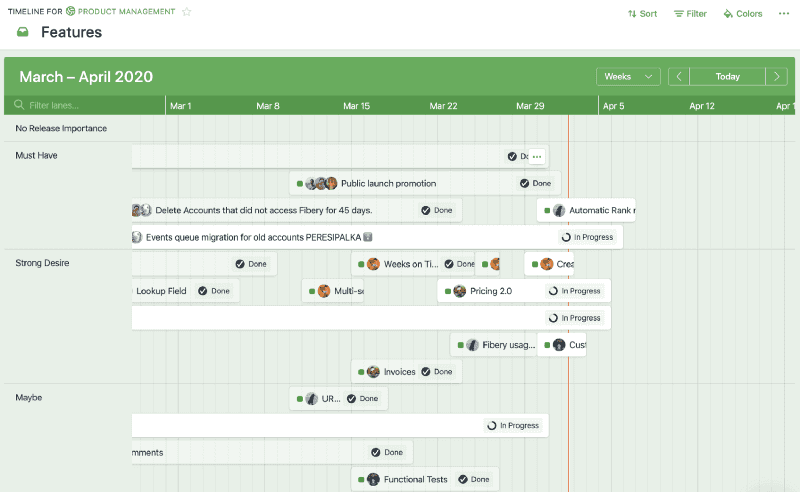The image size is (800, 492).
Task: Go to previous period with left chevron
Action: (679, 77)
